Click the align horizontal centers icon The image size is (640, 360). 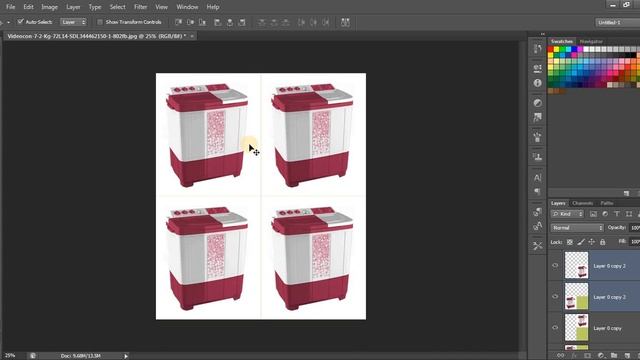(x=230, y=22)
